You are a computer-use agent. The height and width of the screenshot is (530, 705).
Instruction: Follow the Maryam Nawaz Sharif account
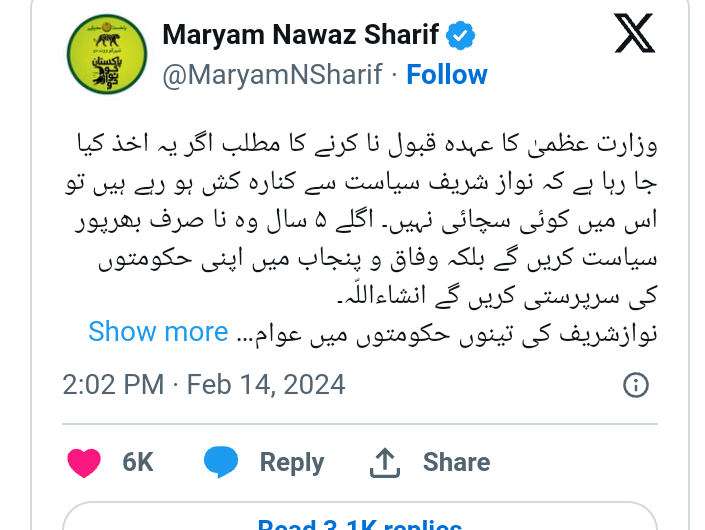[x=447, y=74]
